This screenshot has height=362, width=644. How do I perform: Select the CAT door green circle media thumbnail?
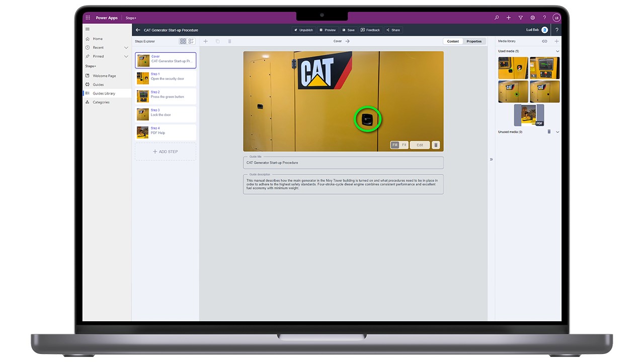pyautogui.click(x=513, y=92)
